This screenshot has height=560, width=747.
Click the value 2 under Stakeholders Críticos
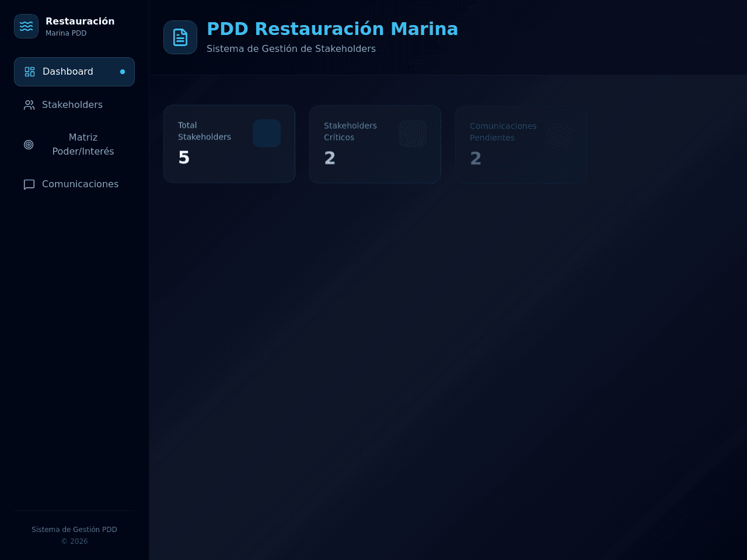(x=330, y=158)
